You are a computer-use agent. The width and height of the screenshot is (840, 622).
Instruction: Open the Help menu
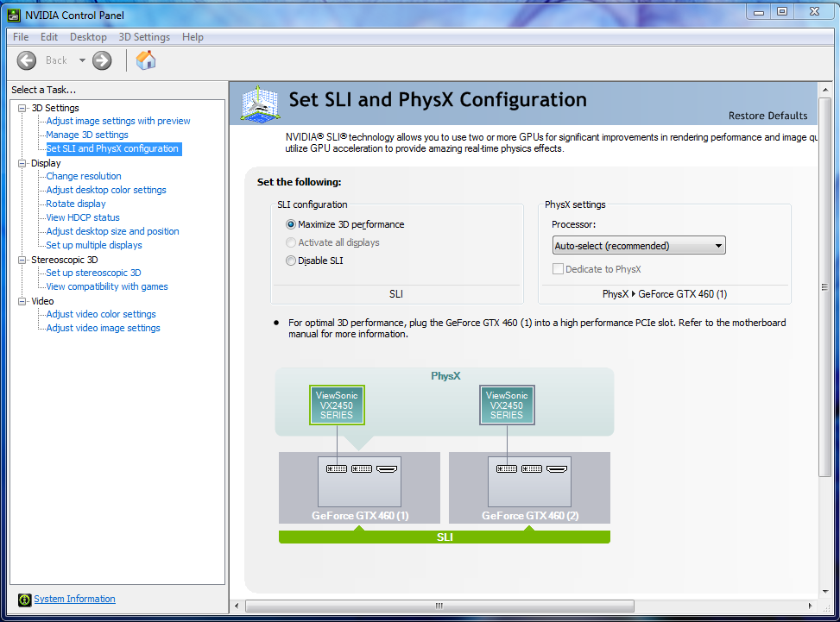coord(193,37)
